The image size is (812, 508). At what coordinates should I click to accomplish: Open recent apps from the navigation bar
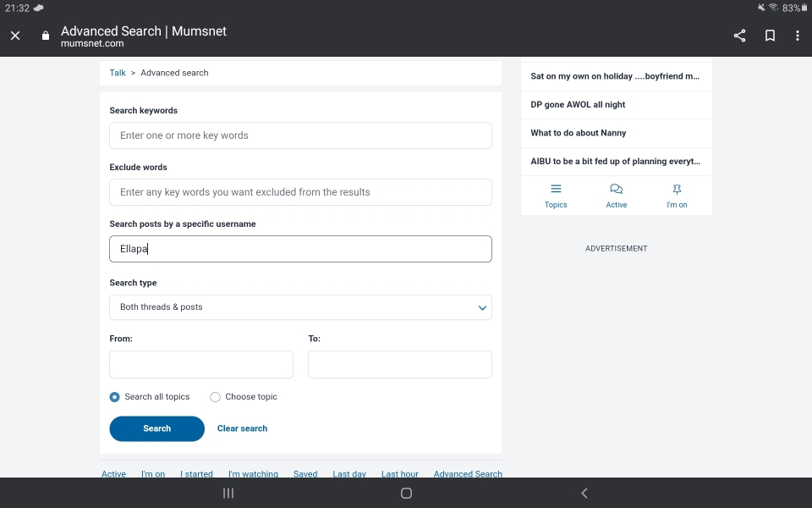point(228,493)
